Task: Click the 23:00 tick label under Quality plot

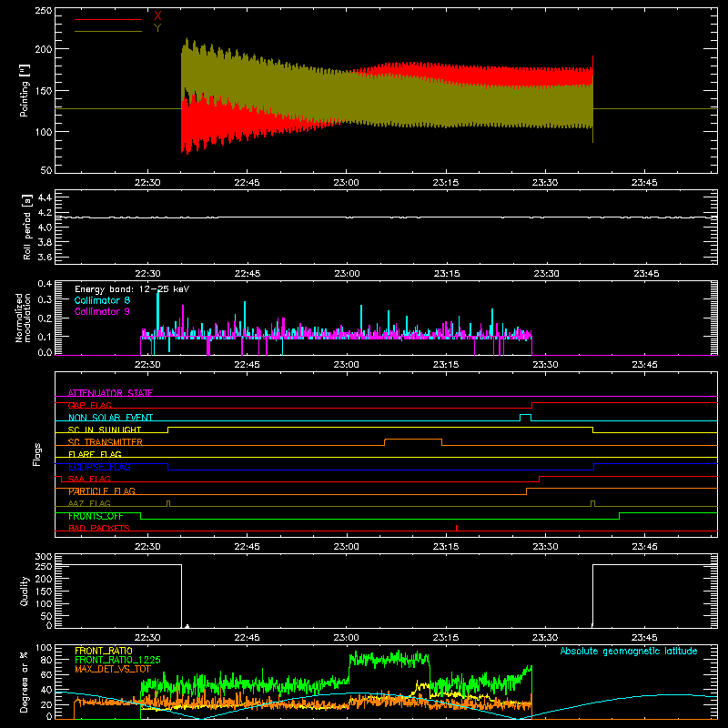Action: pos(347,638)
